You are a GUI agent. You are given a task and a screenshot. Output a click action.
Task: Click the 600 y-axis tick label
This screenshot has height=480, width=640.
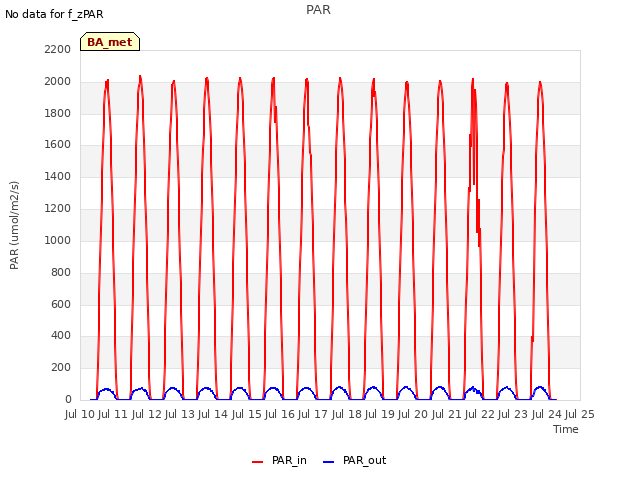tap(61, 304)
